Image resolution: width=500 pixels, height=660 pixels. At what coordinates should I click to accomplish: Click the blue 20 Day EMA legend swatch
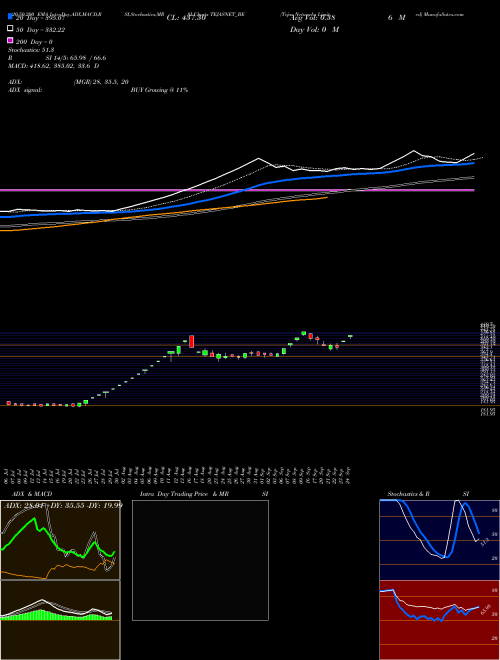(x=10, y=16)
